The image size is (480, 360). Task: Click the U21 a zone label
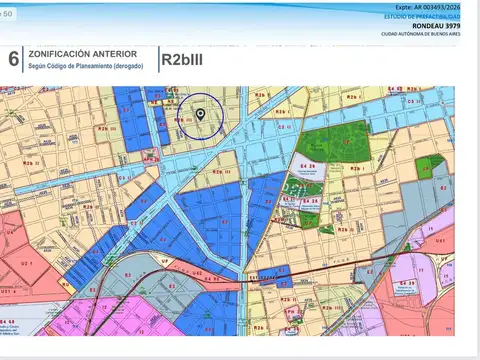point(9,291)
